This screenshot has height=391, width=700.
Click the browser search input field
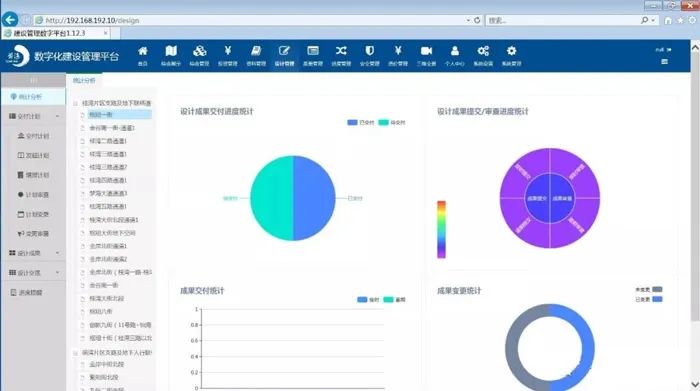(x=563, y=20)
